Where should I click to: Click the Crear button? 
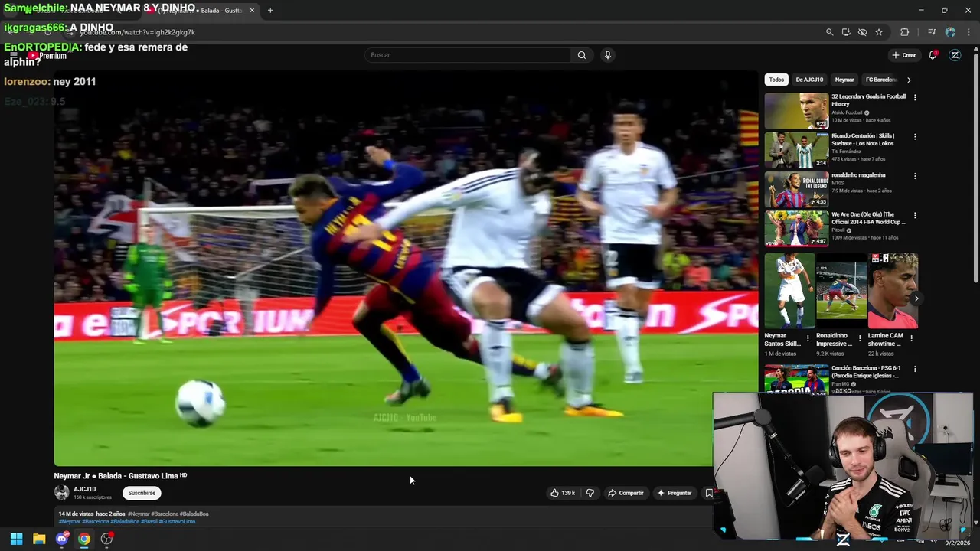tap(903, 55)
